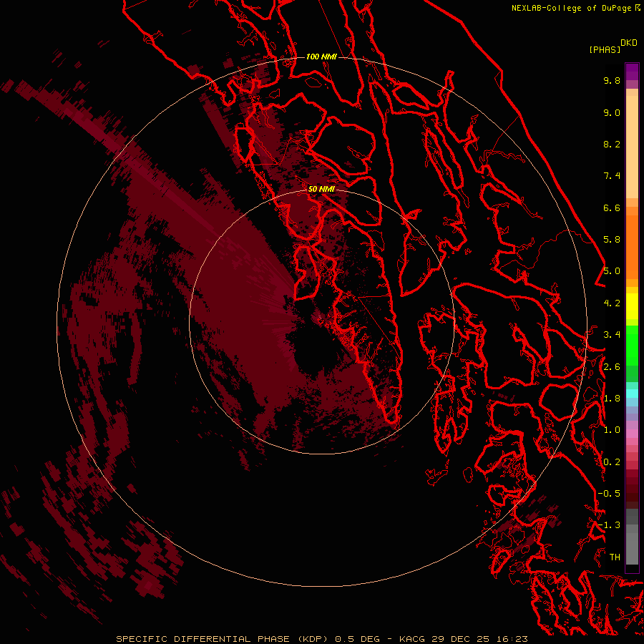The width and height of the screenshot is (644, 644).
Task: Pick the peach segment of the color bar
Action: pyautogui.click(x=632, y=147)
